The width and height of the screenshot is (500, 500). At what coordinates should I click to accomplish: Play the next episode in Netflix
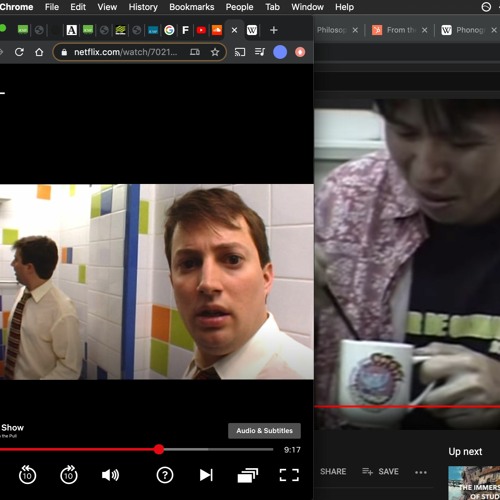pos(206,475)
